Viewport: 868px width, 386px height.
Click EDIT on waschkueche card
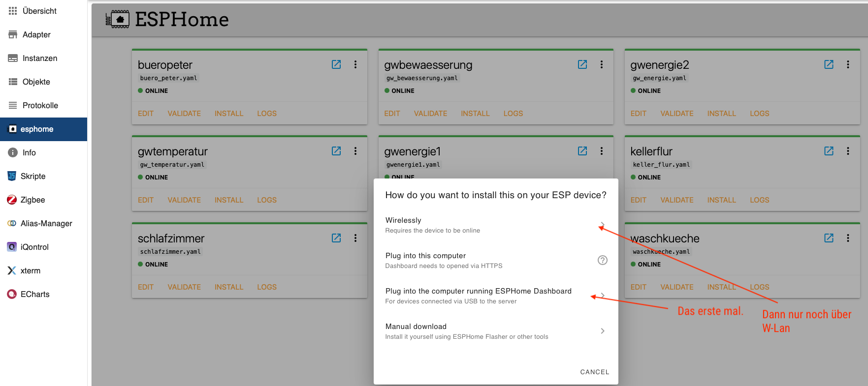pos(639,287)
